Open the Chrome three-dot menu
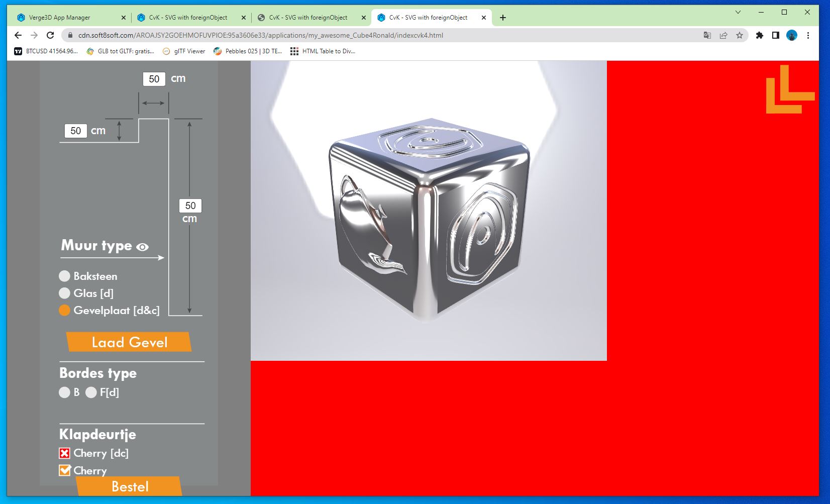The width and height of the screenshot is (830, 504). (808, 35)
